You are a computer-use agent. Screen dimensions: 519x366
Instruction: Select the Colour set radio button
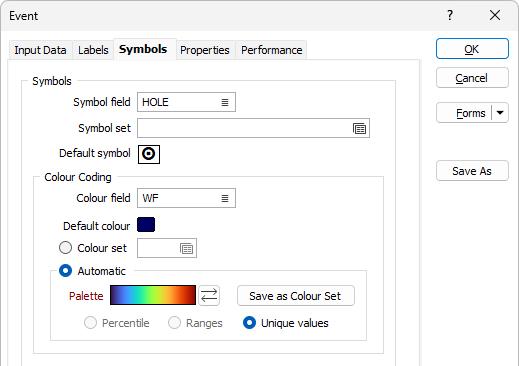point(65,248)
